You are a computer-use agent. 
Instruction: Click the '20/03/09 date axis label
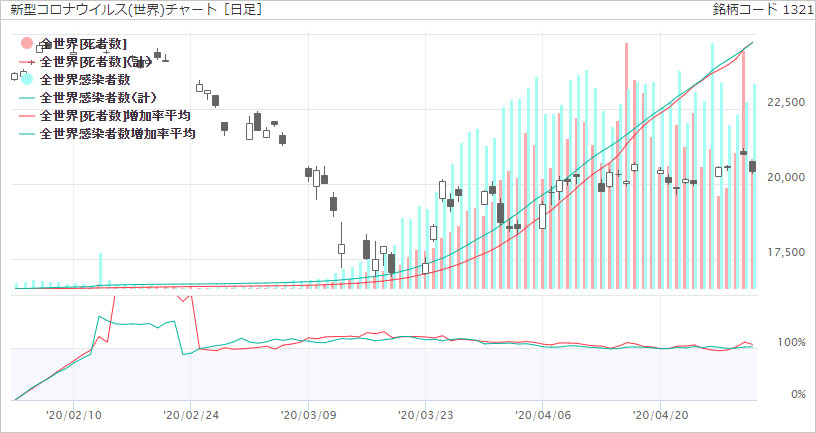pyautogui.click(x=308, y=416)
